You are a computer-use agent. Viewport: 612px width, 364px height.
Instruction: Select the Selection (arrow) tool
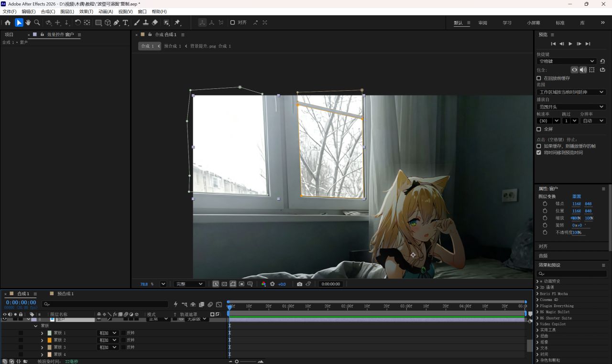(x=19, y=22)
